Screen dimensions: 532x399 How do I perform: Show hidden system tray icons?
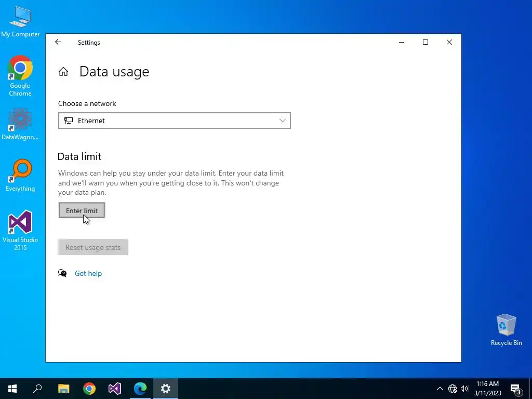pos(440,389)
